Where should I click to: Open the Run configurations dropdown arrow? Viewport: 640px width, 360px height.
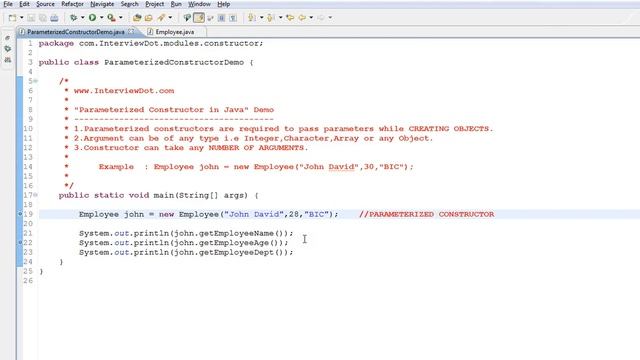(x=102, y=18)
